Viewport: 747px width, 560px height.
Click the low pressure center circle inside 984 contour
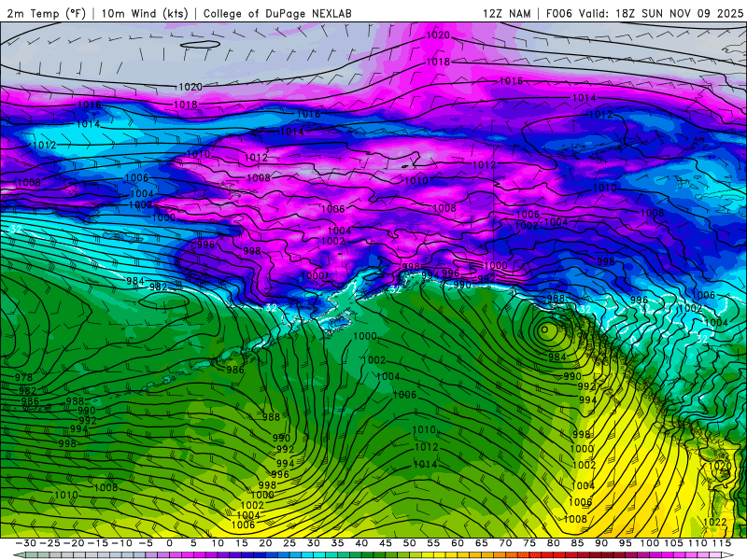tap(545, 329)
